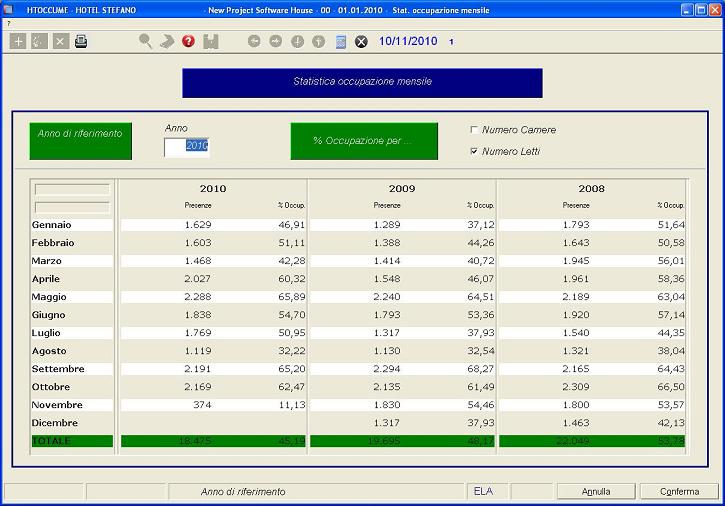Image resolution: width=725 pixels, height=506 pixels.
Task: Click Maggio 2009 presenze value 2.240
Action: pyautogui.click(x=387, y=297)
